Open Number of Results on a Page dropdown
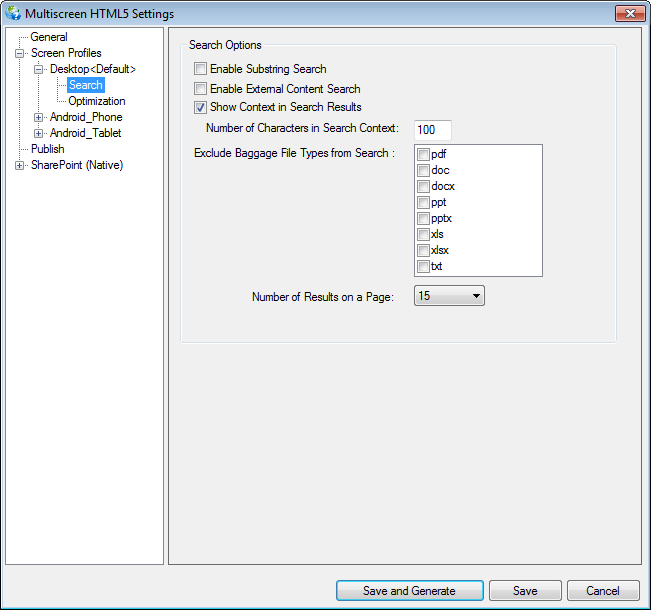Viewport: 651px width, 610px height. pos(449,296)
